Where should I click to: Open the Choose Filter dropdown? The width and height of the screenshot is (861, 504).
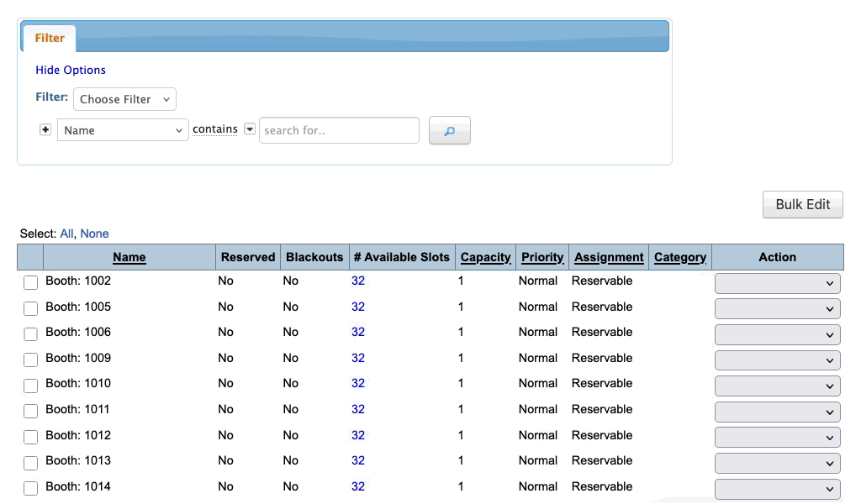(x=124, y=99)
